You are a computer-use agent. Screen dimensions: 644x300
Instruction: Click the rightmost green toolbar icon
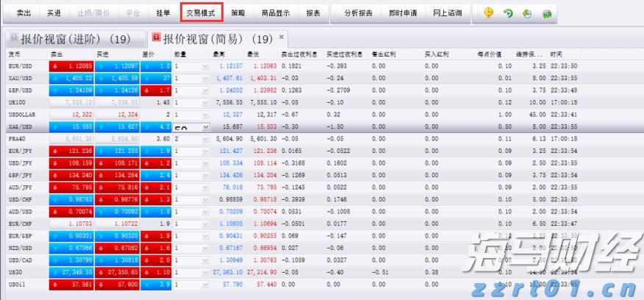(x=547, y=13)
